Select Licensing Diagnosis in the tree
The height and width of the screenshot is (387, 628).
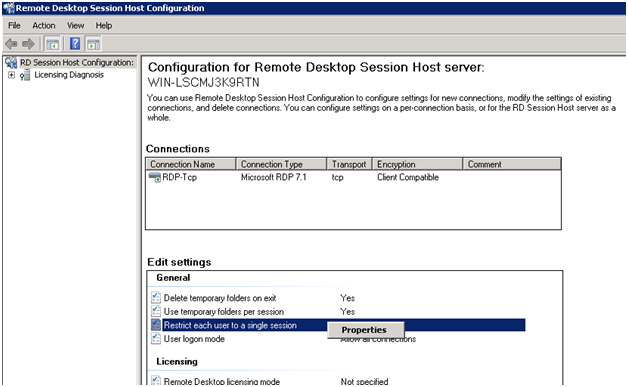pos(69,75)
